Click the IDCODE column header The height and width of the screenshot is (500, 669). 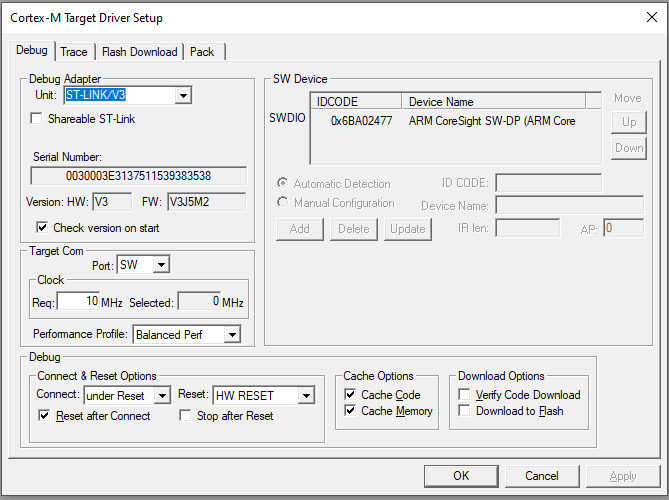click(356, 102)
